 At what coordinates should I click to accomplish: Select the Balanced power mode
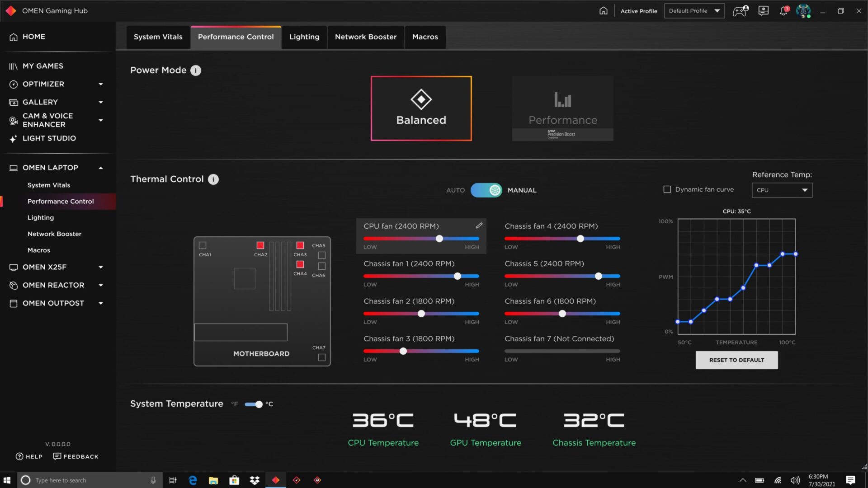coord(421,108)
